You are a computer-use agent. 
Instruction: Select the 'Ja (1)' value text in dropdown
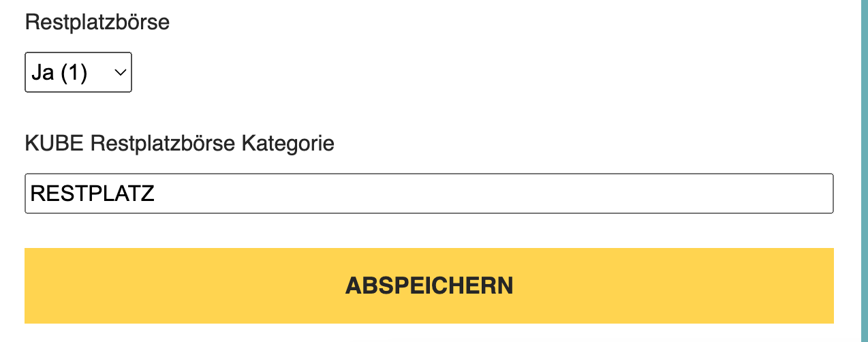point(60,72)
